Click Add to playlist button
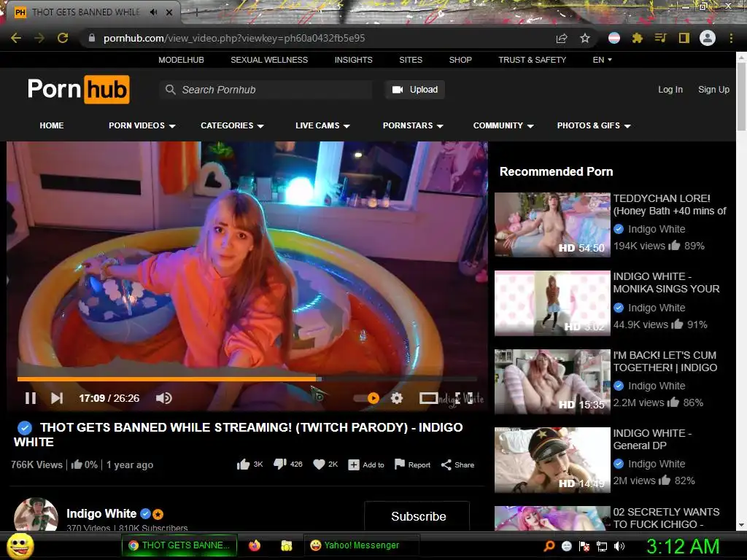Viewport: 747px width, 560px height. [x=366, y=464]
